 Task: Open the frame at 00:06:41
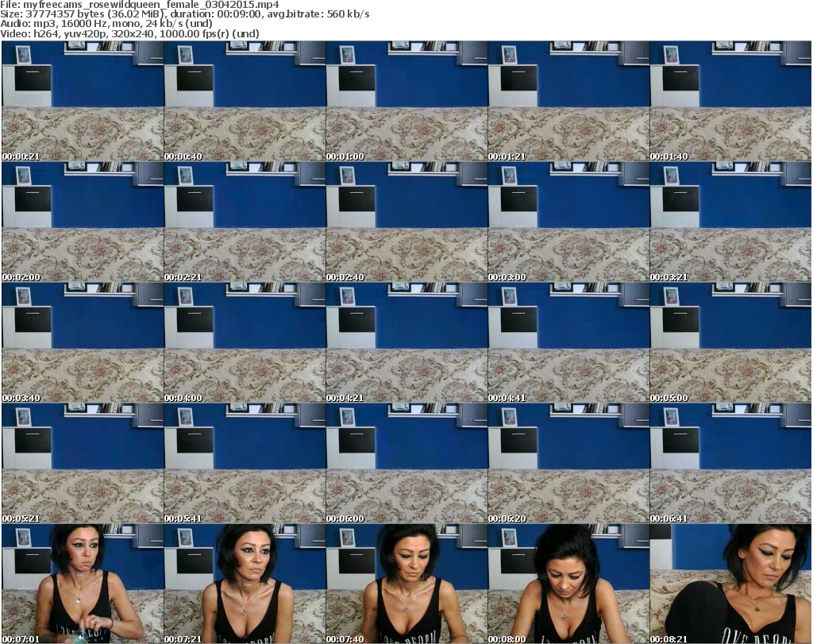pyautogui.click(x=730, y=464)
